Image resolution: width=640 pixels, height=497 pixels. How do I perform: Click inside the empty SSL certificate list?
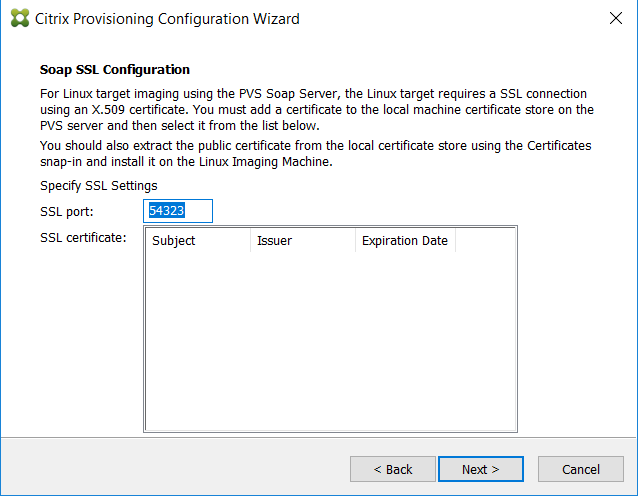click(x=331, y=341)
